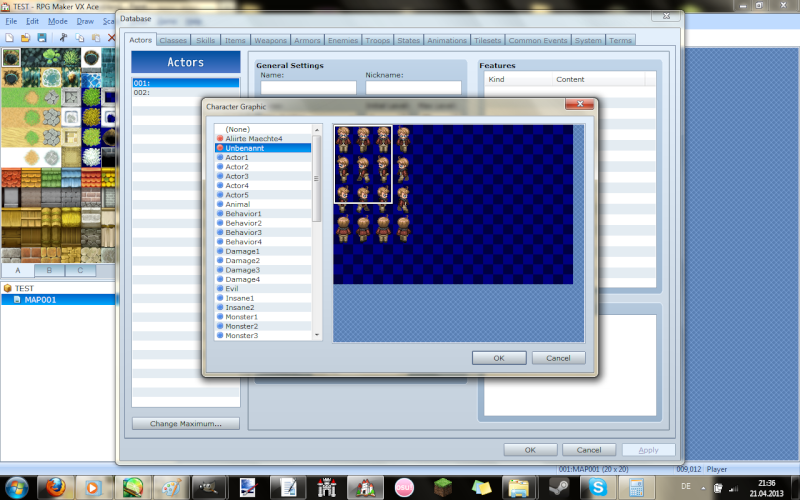Select Actor1 in the graphic list
The image size is (800, 500).
point(263,157)
